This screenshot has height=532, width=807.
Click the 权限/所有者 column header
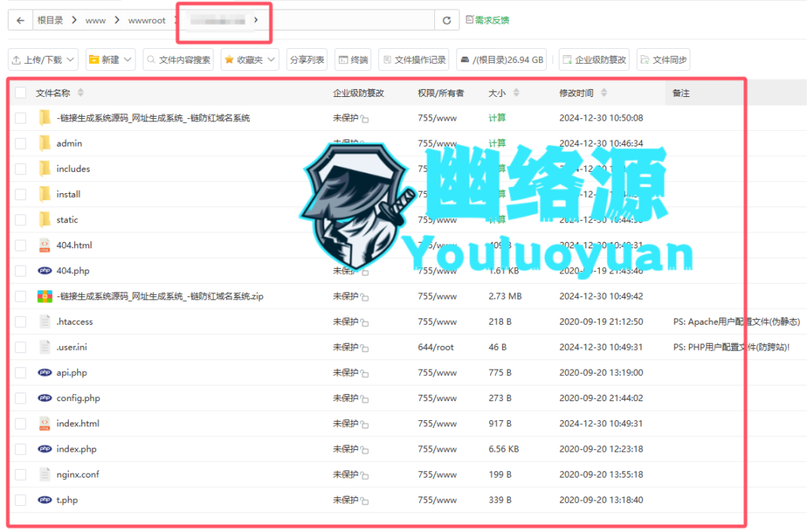(441, 93)
